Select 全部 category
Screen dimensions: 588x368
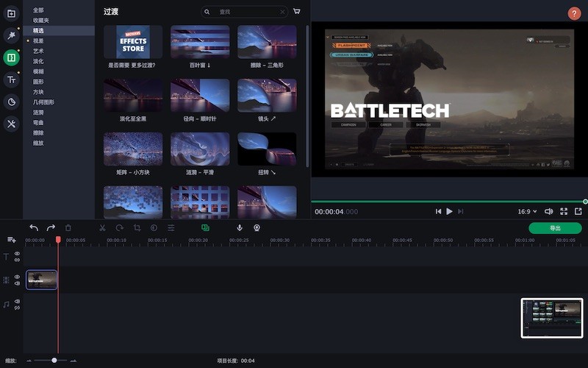(38, 10)
